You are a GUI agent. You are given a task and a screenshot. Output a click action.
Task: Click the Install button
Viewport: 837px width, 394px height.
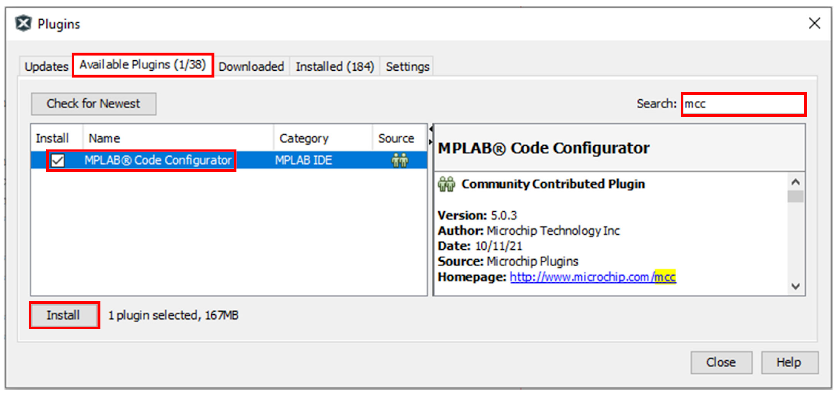[64, 315]
